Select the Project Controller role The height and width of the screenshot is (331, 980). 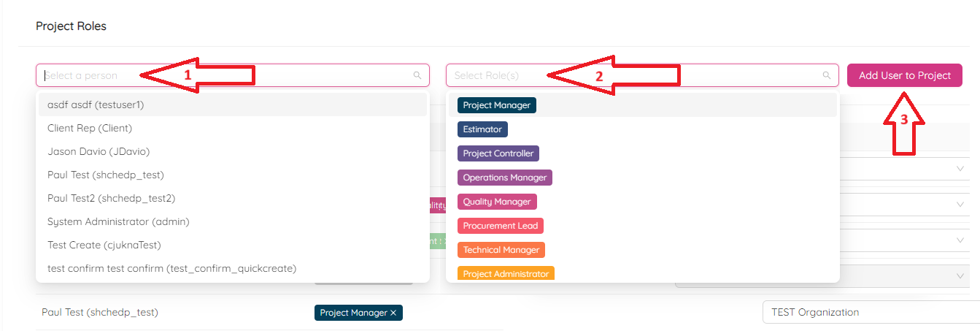tap(498, 153)
